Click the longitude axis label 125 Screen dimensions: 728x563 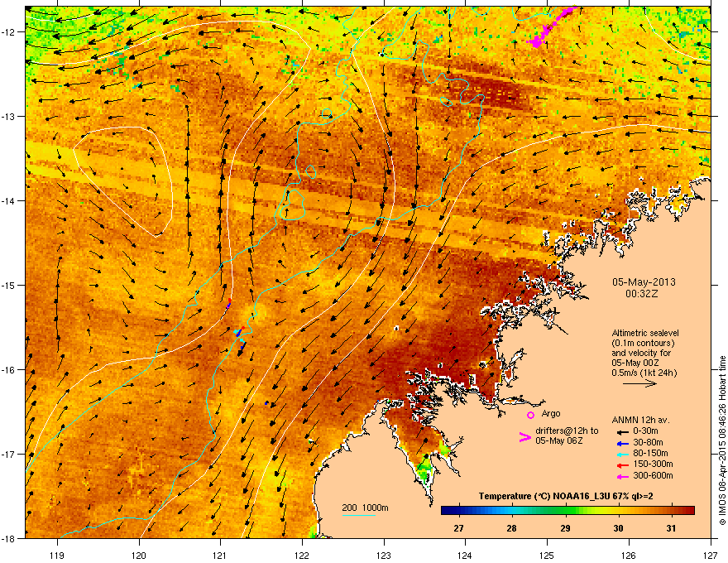[547, 555]
